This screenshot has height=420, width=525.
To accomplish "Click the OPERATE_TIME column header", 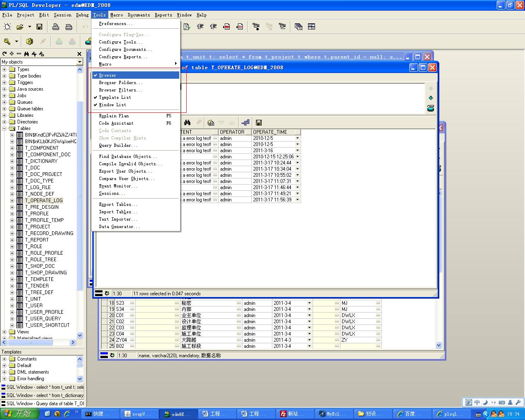I will click(276, 132).
